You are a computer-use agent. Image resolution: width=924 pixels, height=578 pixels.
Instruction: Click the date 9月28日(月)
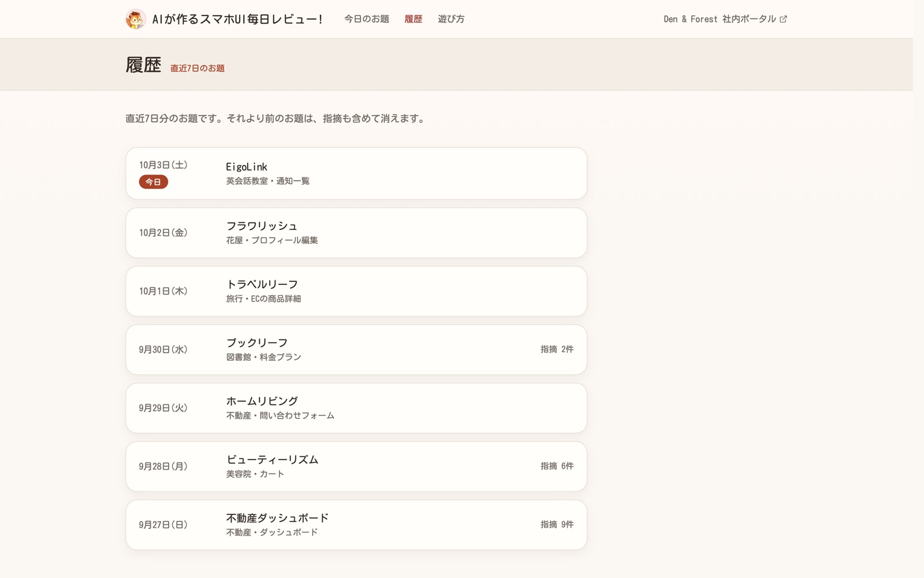click(163, 466)
